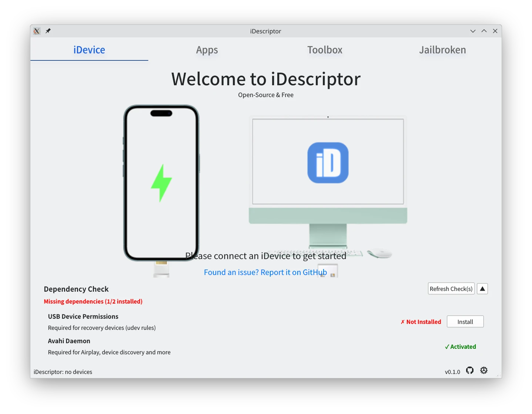Maximize window using the up chevron
The height and width of the screenshot is (414, 532).
(484, 31)
